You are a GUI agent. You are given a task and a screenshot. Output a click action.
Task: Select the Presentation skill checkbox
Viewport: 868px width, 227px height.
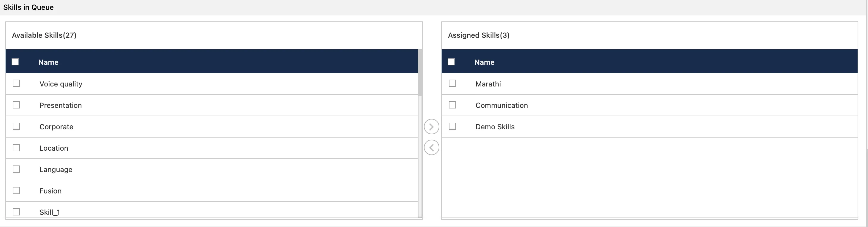click(x=16, y=105)
